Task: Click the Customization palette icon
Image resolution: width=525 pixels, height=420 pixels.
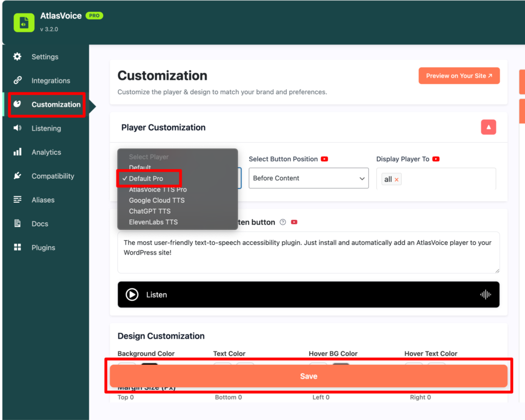Action: [x=17, y=104]
